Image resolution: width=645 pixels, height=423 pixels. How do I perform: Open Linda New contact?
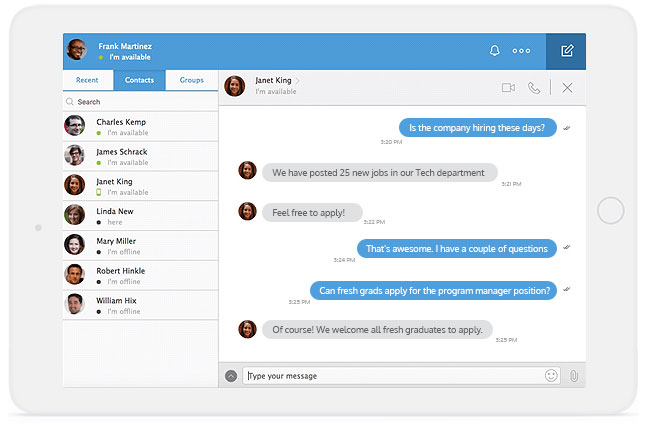[x=141, y=216]
